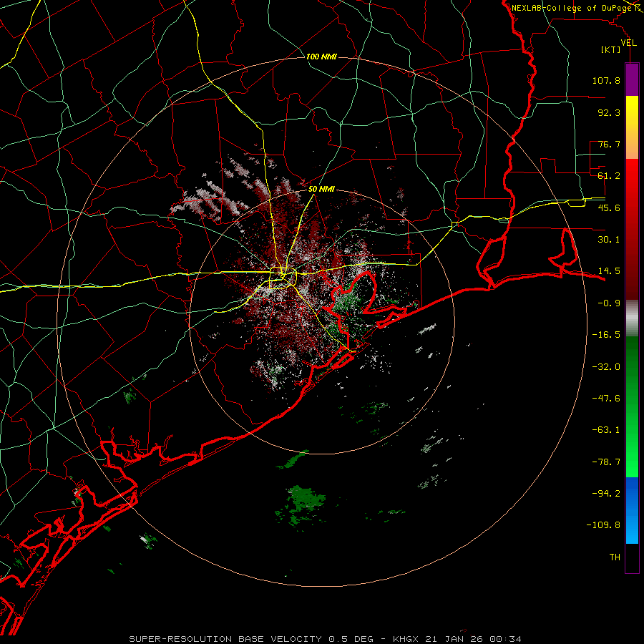Click the TH threshold label

pos(615,557)
